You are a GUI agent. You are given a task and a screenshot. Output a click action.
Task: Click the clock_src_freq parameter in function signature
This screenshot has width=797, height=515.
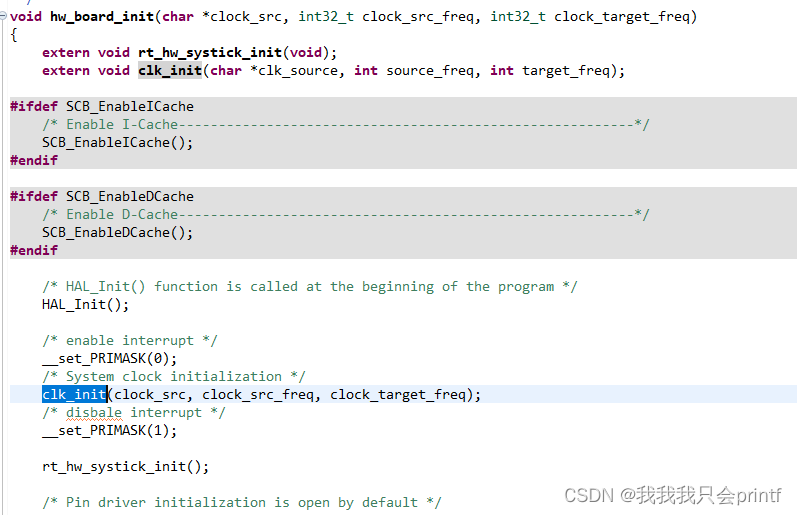point(418,17)
